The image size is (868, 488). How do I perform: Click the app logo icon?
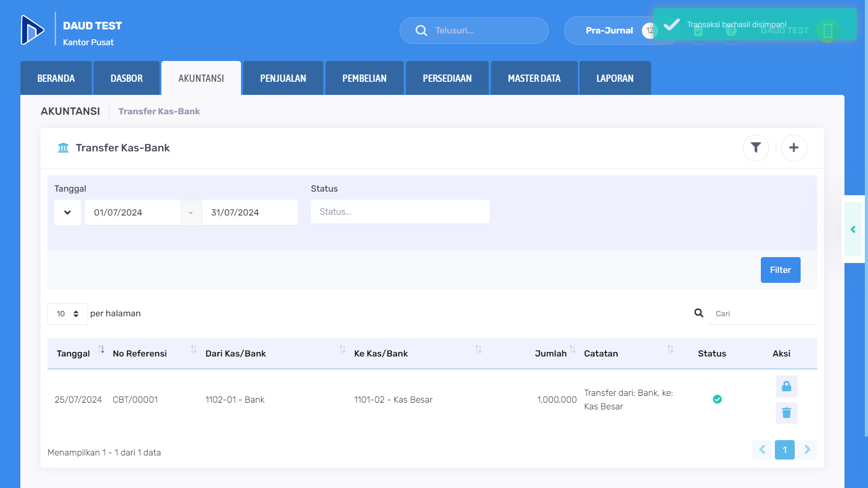33,30
